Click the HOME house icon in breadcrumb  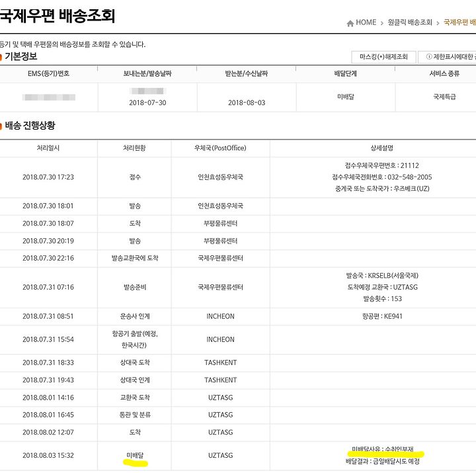coord(350,23)
